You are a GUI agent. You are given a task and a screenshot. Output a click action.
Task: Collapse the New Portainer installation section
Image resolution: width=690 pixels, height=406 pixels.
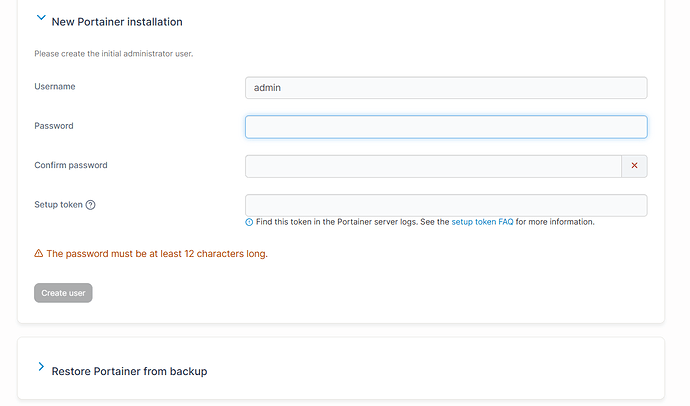point(41,18)
